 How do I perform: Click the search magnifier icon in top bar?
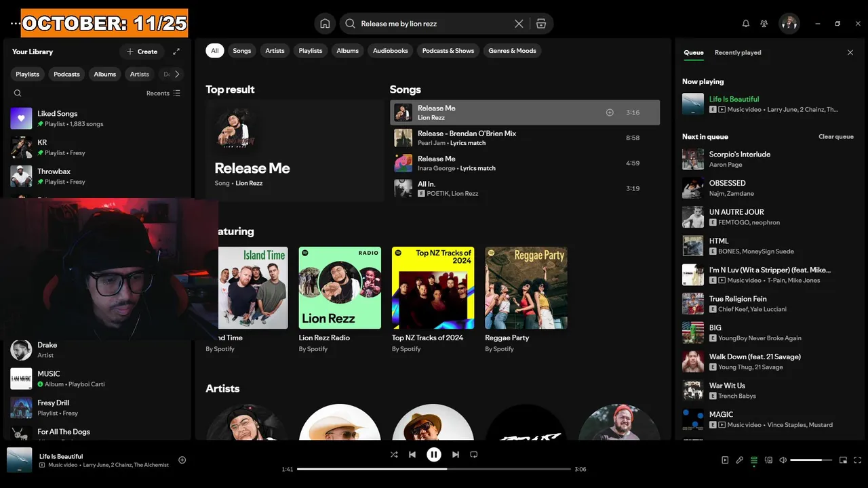point(351,24)
